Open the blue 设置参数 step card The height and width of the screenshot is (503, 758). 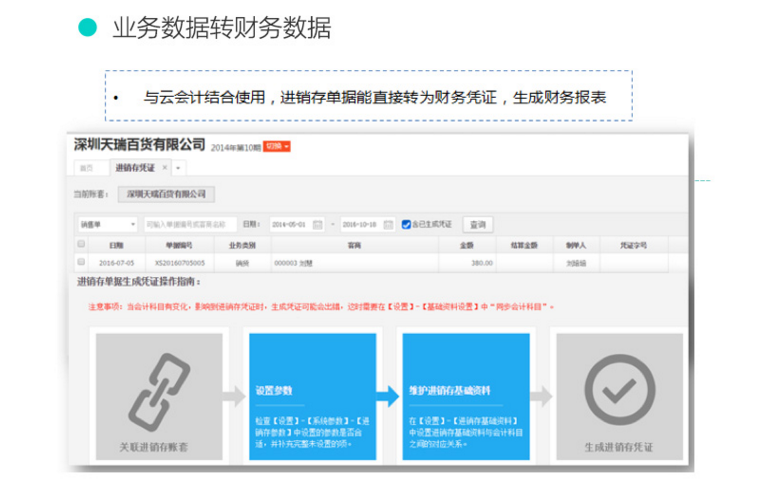tap(313, 396)
